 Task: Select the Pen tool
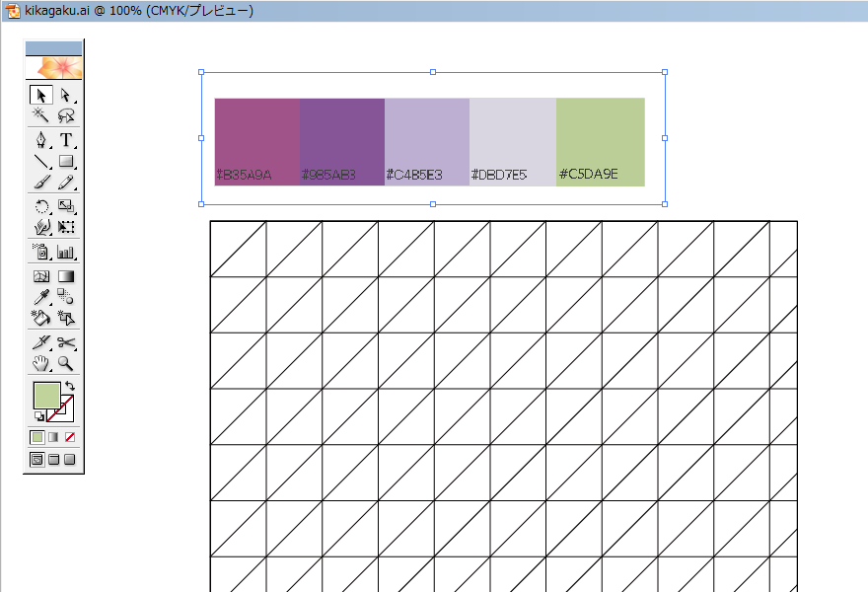pos(41,139)
